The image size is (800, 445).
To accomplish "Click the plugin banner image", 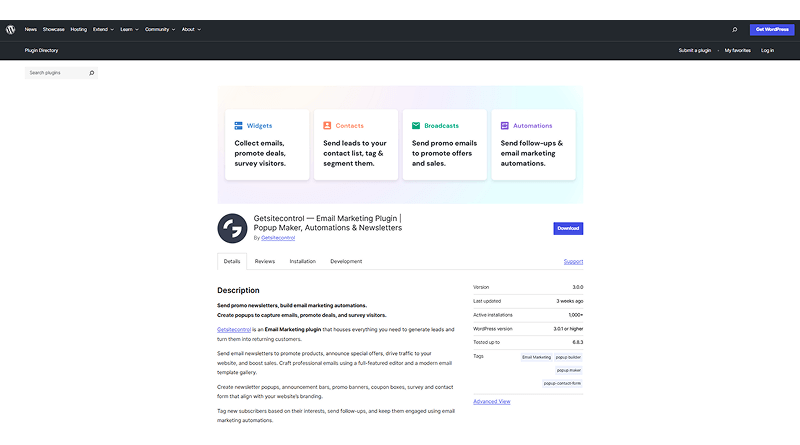I will tap(400, 144).
